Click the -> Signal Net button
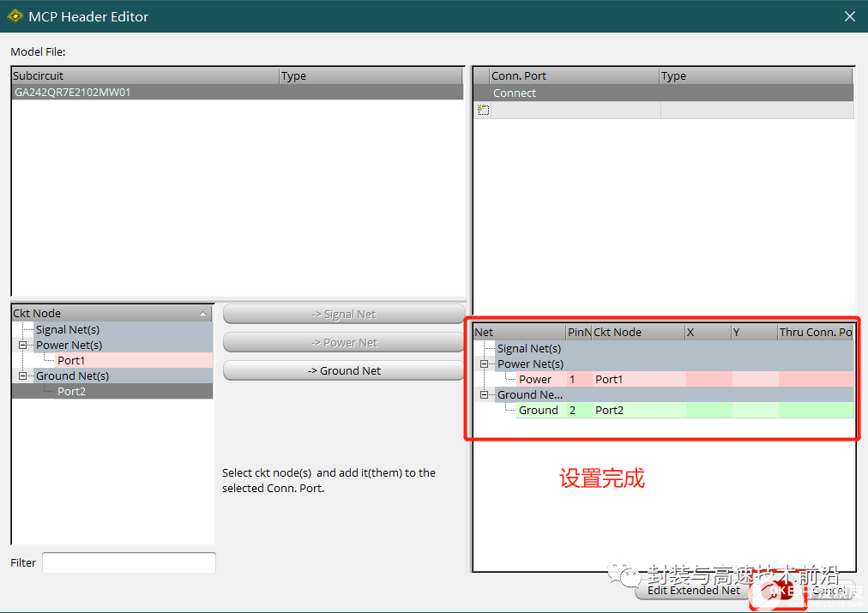The height and width of the screenshot is (613, 868). 344,315
